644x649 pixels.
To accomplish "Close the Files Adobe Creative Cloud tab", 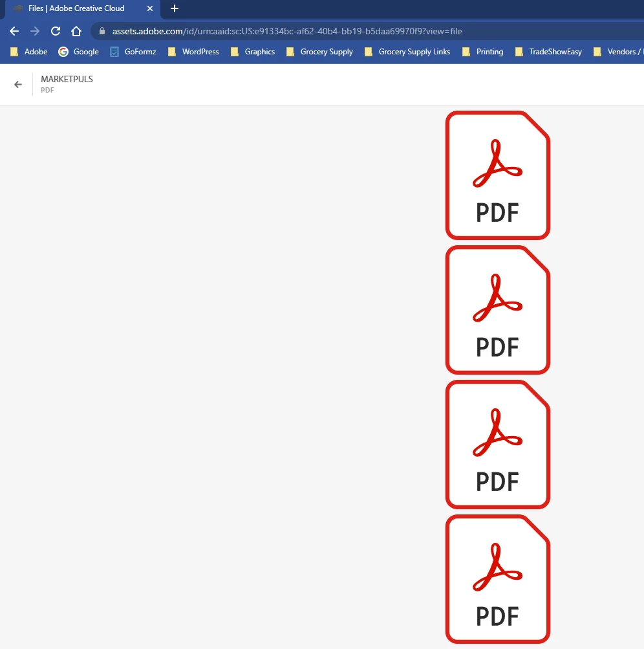I will pyautogui.click(x=150, y=8).
